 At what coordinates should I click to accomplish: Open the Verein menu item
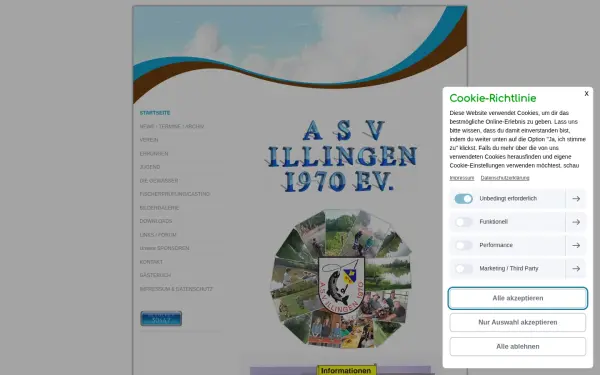(x=149, y=140)
